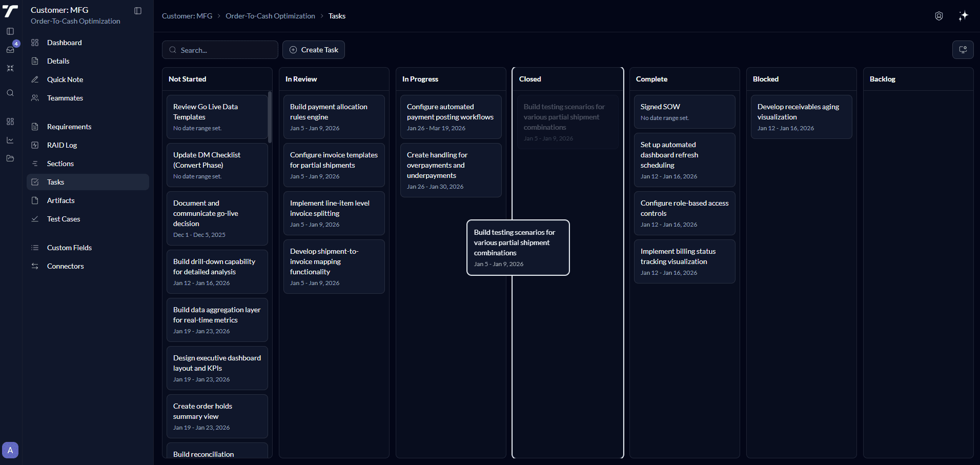Click the app logo icon
This screenshot has width=980, height=465.
[10, 11]
